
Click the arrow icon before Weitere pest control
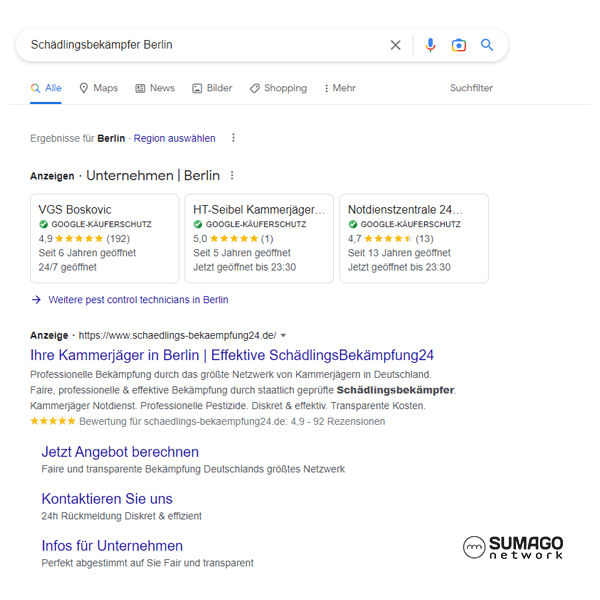36,300
